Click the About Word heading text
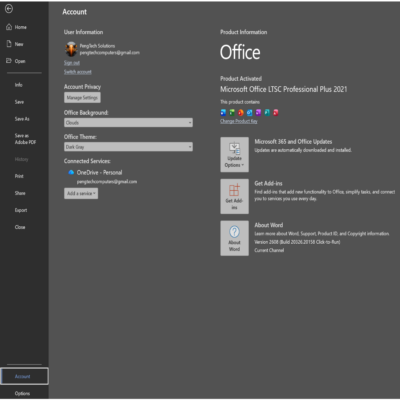 pos(269,225)
